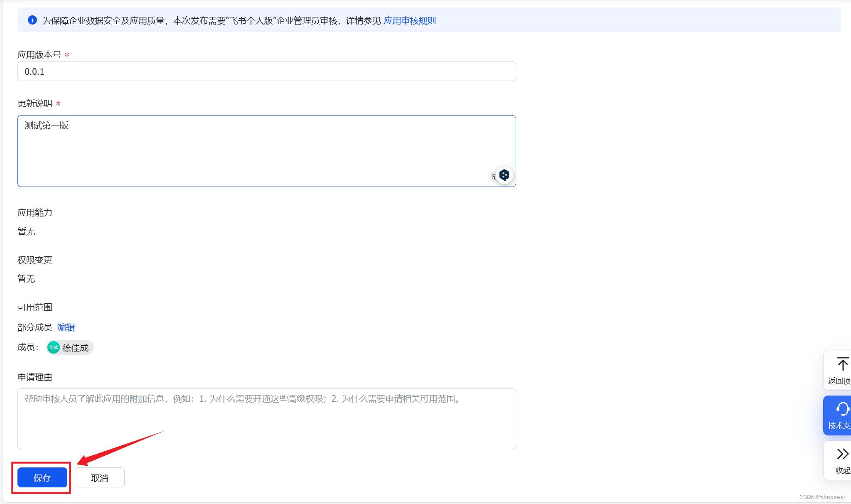
Task: Click the 返回顶部 up-arrow icon
Action: click(x=842, y=364)
